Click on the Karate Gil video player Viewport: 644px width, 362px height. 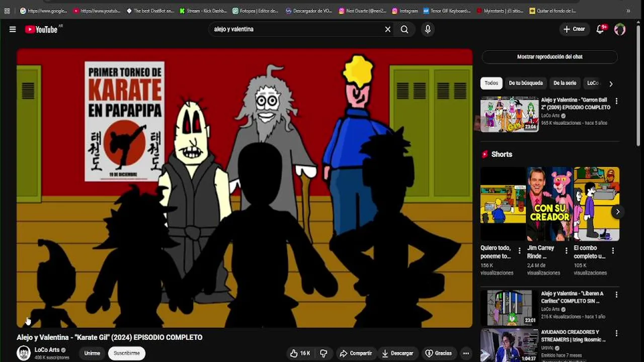245,188
